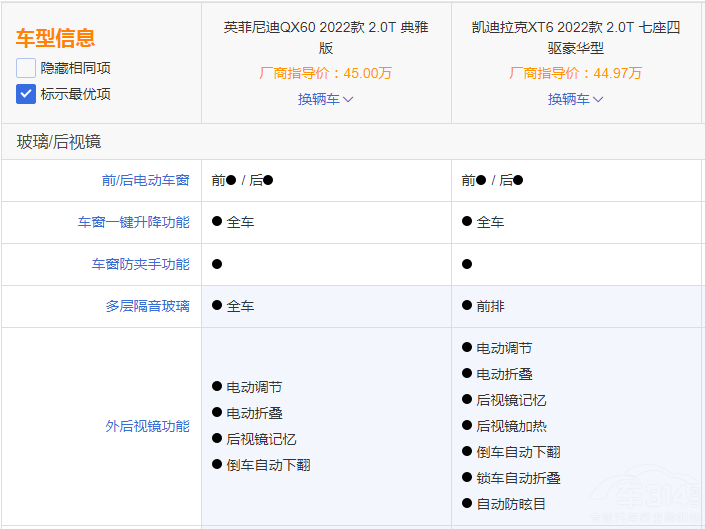This screenshot has width=705, height=529.
Task: Click the 厂商指导价:44.97万 price
Action: click(x=576, y=73)
